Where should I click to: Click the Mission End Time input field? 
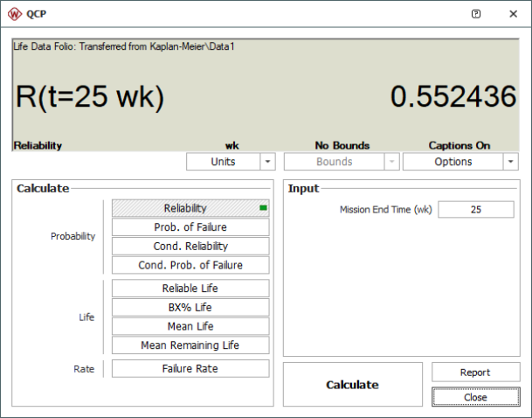coord(476,210)
